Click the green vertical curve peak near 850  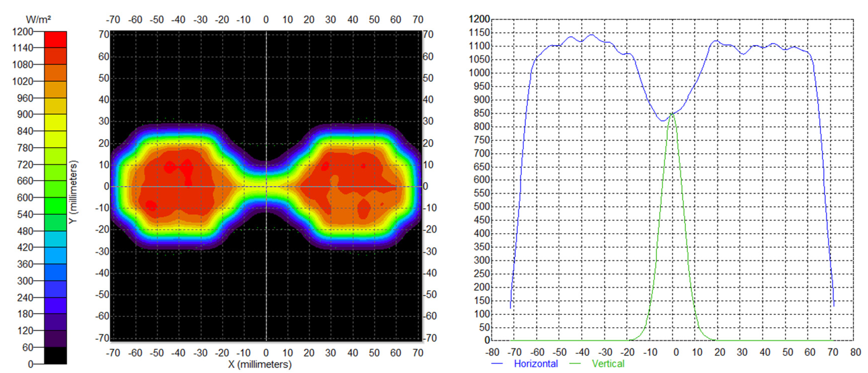672,114
